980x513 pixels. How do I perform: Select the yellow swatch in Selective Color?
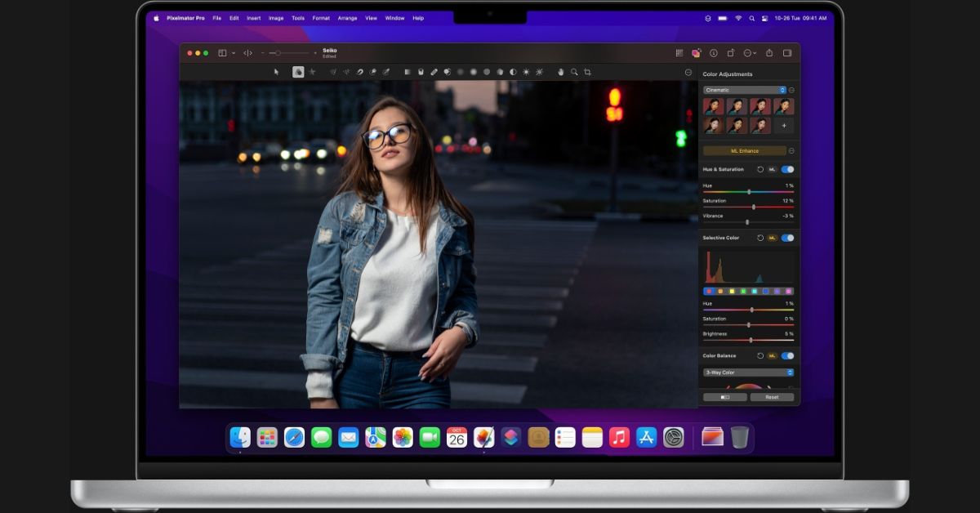pos(732,291)
